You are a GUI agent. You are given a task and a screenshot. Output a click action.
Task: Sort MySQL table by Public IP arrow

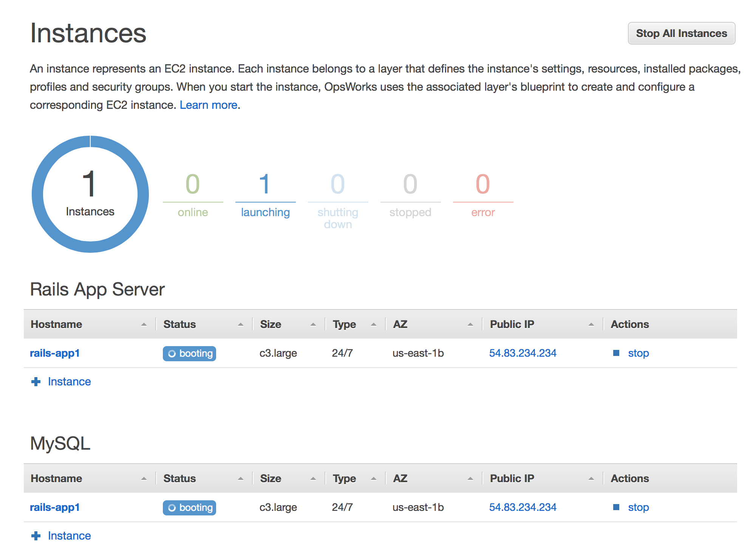pos(591,479)
